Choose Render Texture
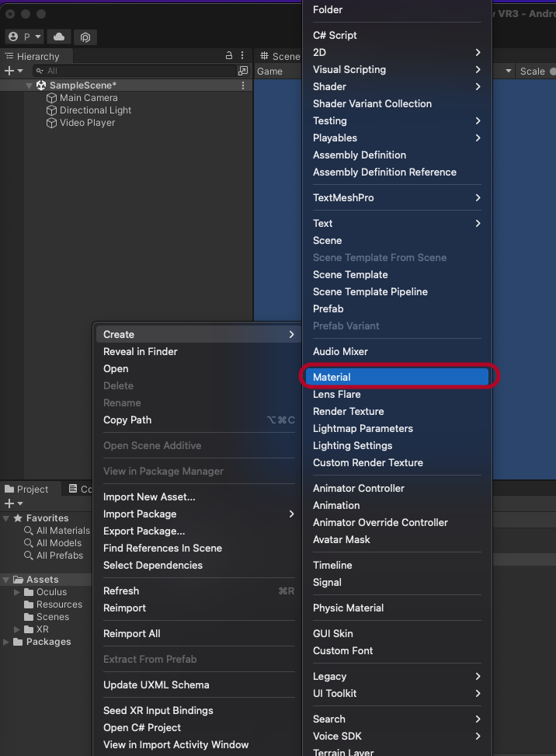 click(x=397, y=411)
